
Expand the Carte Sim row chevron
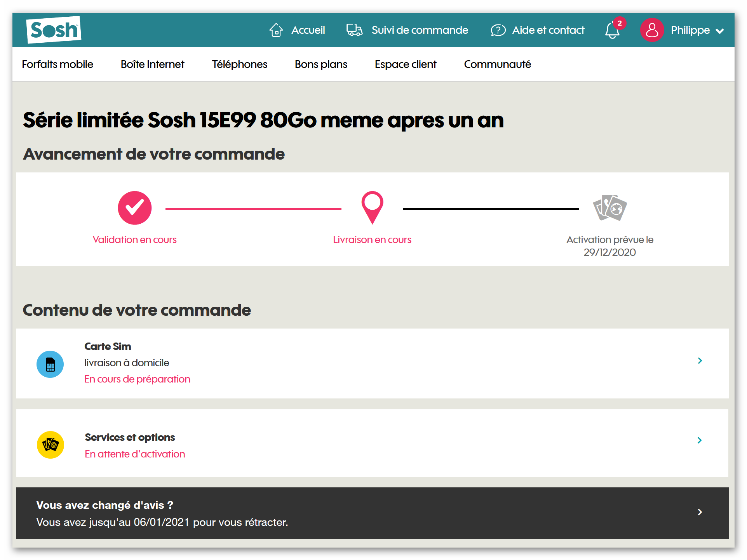point(700,361)
